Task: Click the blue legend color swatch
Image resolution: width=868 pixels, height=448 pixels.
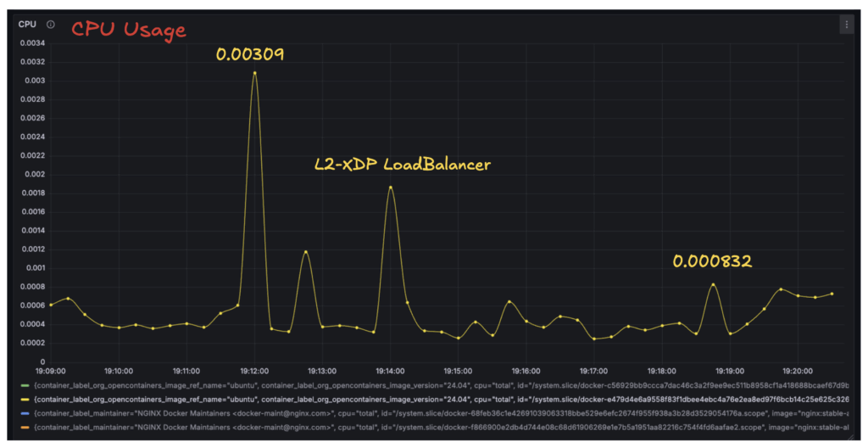Action: (x=25, y=413)
